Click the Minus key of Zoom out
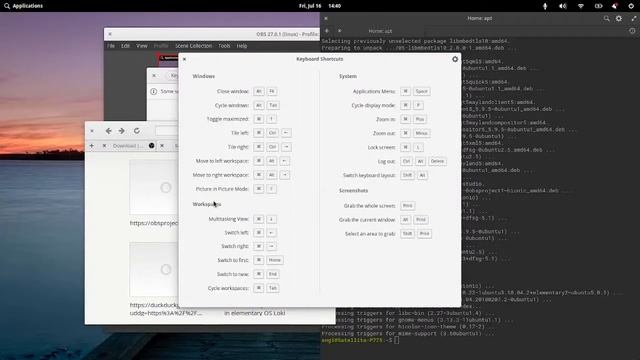 coord(421,133)
